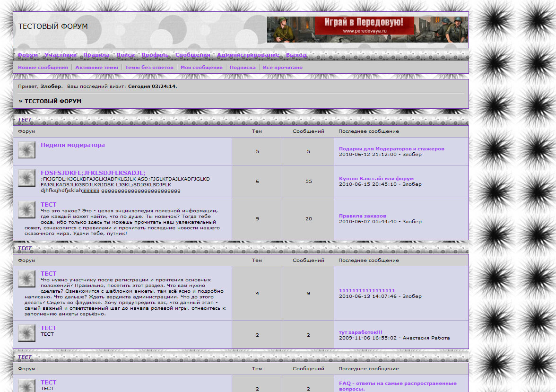Screen dimensions: 556x392
Task: Mark everything read with Все прочитано
Action: [282, 68]
